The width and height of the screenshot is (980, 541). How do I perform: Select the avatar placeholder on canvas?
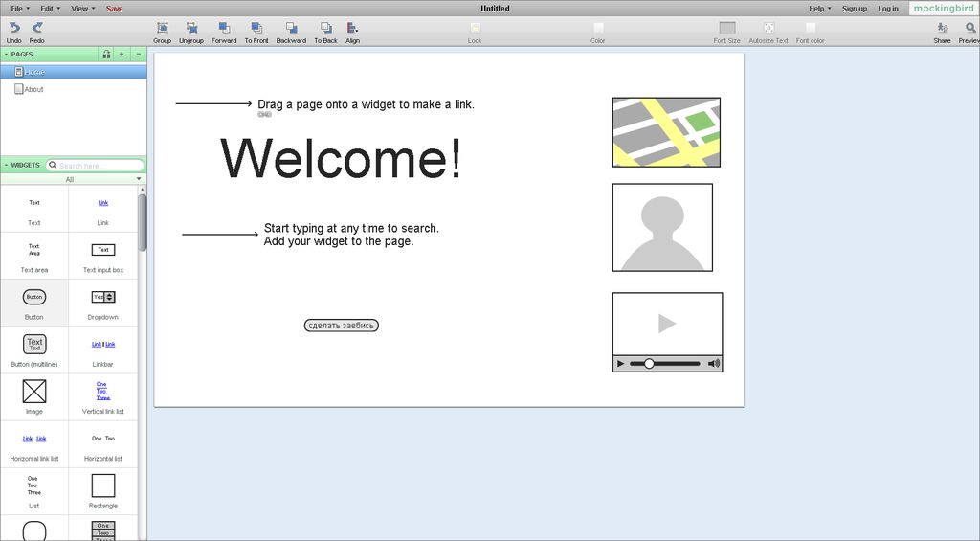[662, 227]
